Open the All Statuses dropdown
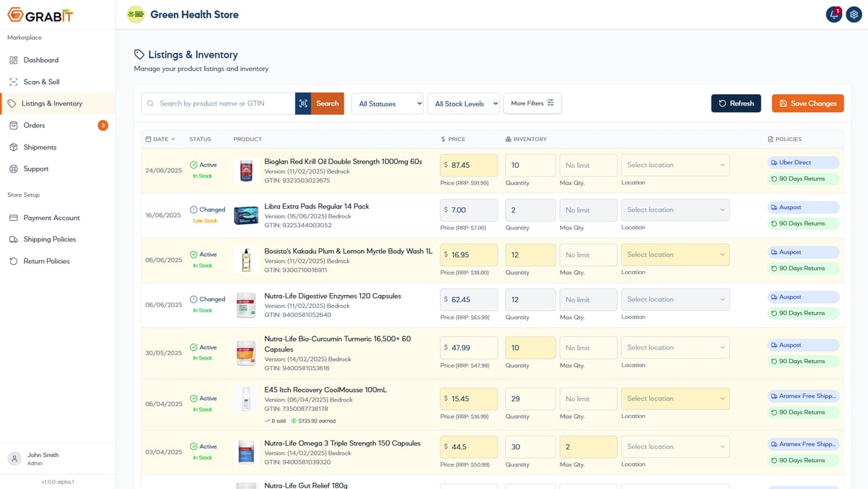This screenshot has height=489, width=868. 387,103
